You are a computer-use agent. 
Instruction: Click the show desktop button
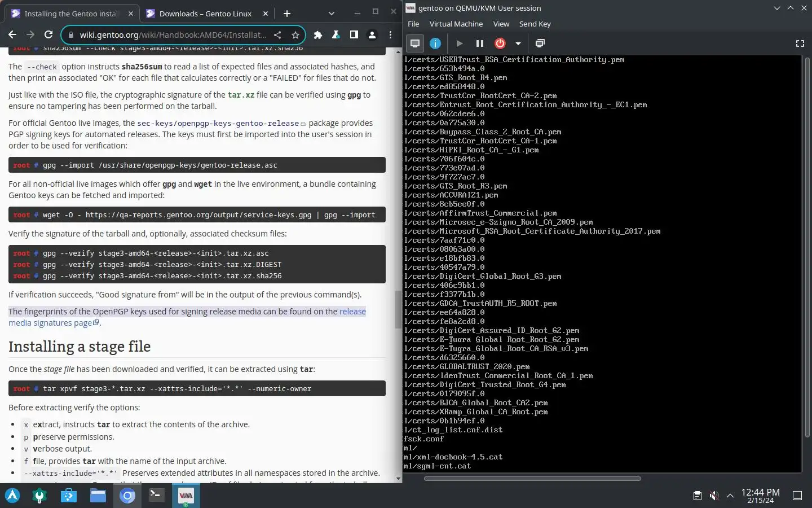click(797, 496)
